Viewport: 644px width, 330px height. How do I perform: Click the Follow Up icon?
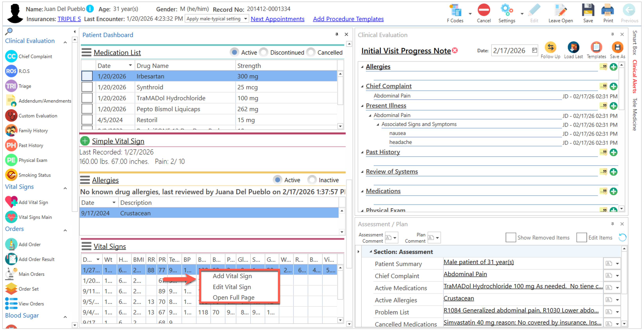[x=550, y=48]
